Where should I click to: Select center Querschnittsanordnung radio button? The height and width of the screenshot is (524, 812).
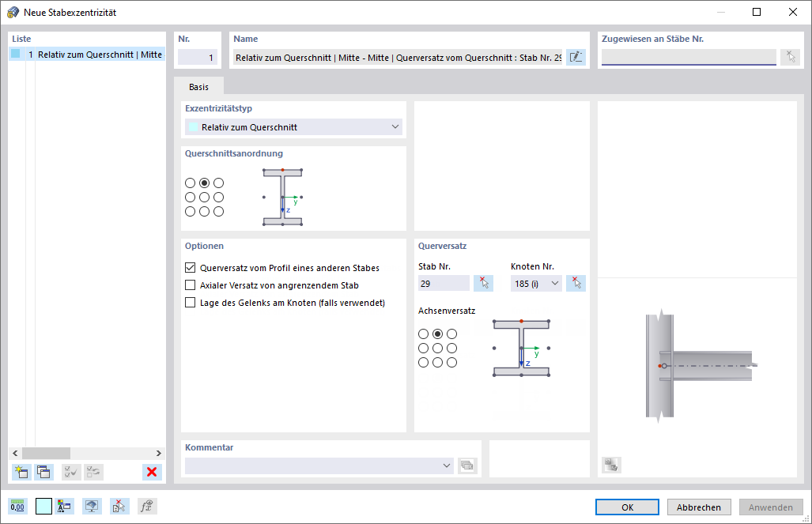tap(205, 198)
